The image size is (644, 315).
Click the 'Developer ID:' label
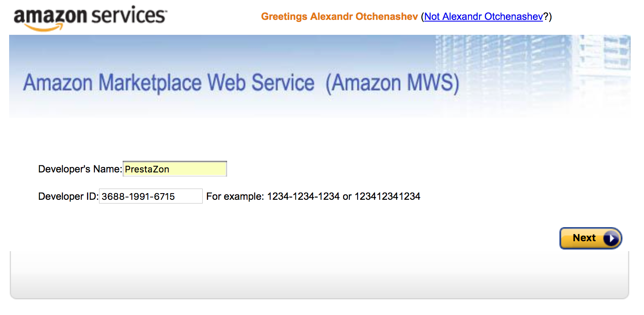[x=68, y=196]
